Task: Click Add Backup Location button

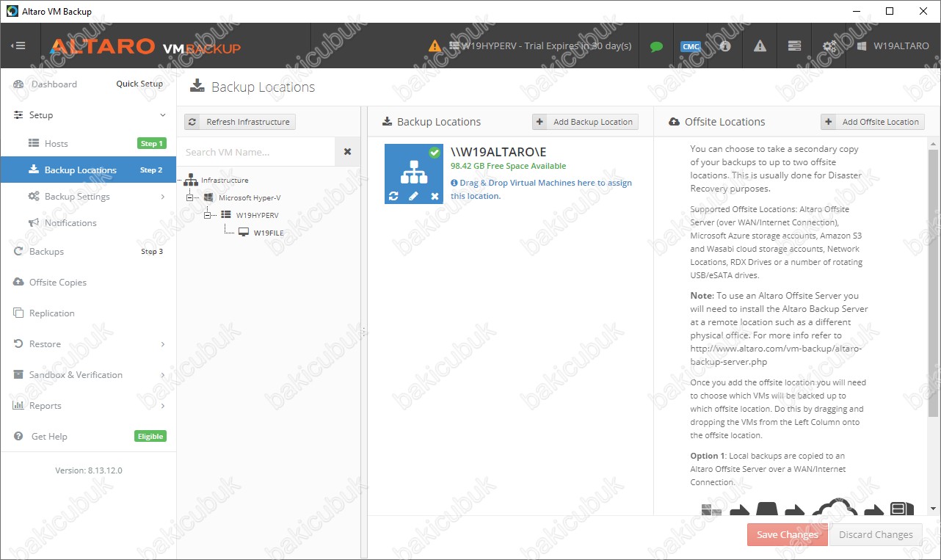Action: [585, 122]
